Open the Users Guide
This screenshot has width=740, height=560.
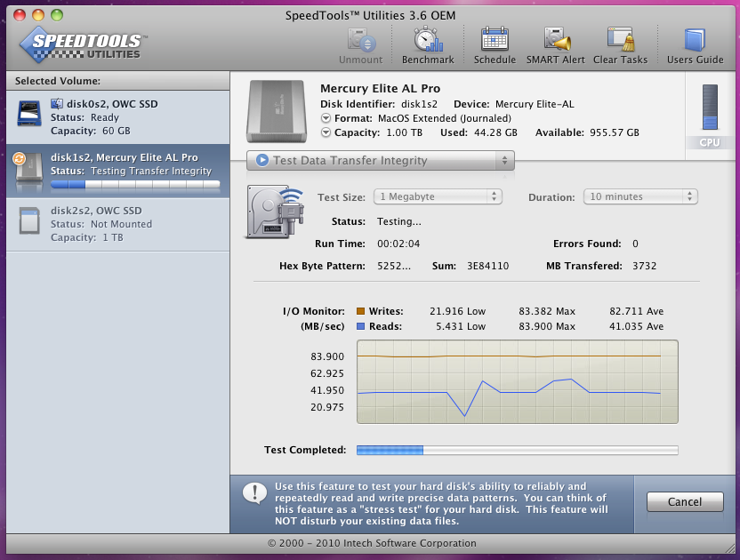coord(695,45)
